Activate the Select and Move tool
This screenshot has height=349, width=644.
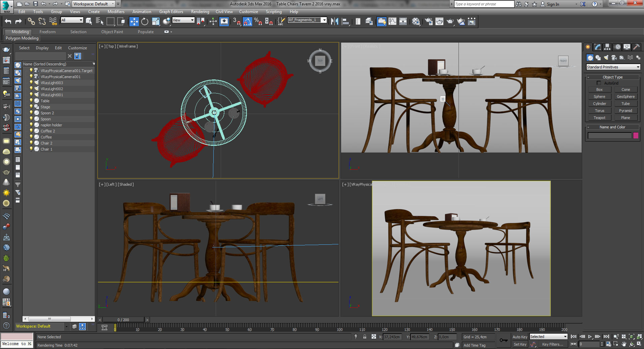[134, 21]
